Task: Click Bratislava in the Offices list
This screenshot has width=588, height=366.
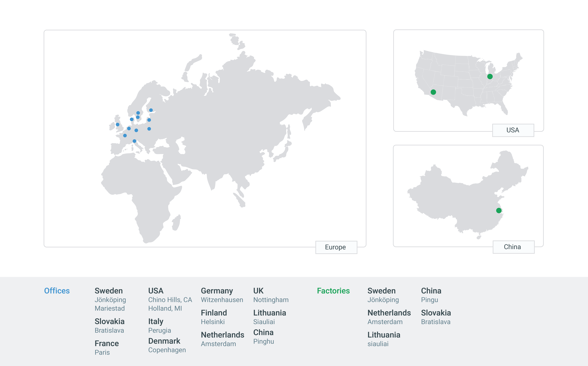Action: [109, 330]
